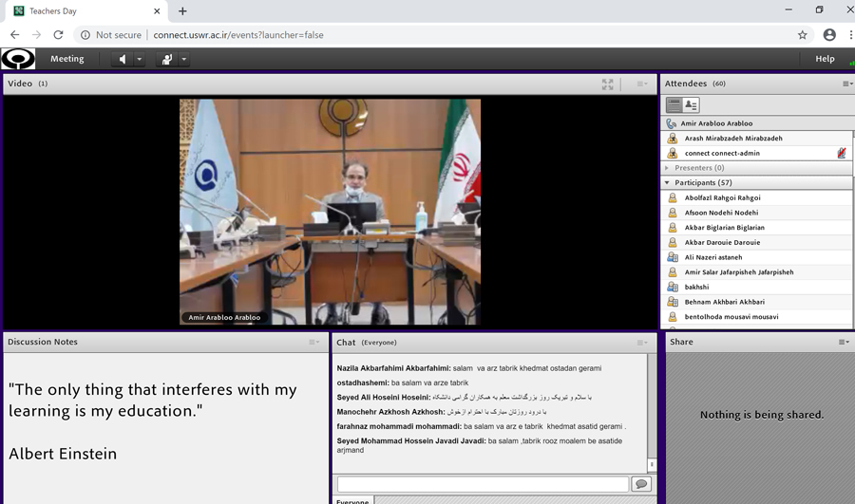
Task: Select the Everyone chat tab
Action: click(x=352, y=501)
